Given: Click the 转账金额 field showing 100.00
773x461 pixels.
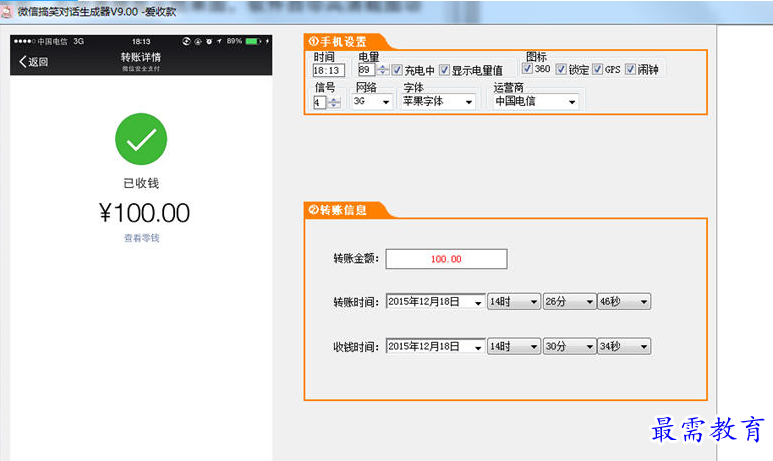Looking at the screenshot, I should click(446, 259).
